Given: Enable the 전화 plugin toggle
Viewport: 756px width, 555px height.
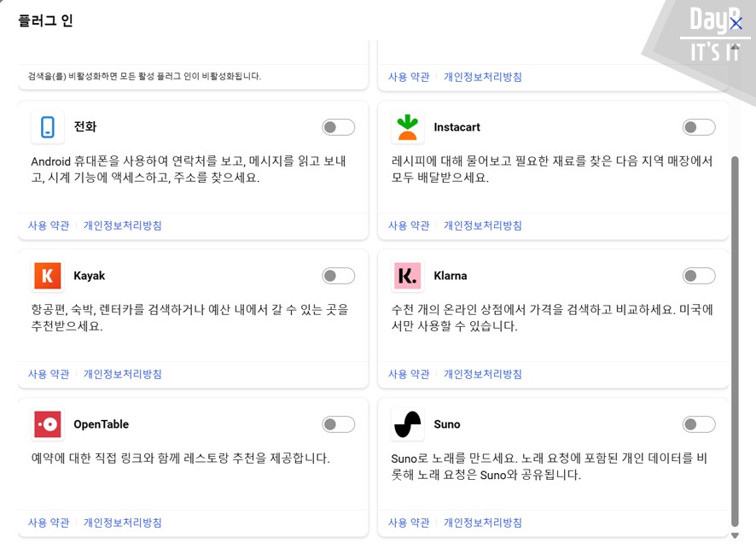Looking at the screenshot, I should (x=338, y=127).
